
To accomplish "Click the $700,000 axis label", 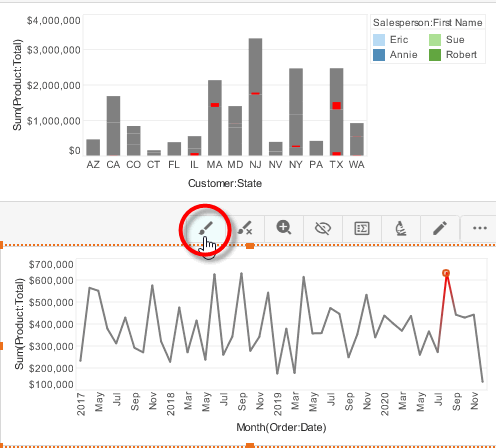I will (51, 265).
